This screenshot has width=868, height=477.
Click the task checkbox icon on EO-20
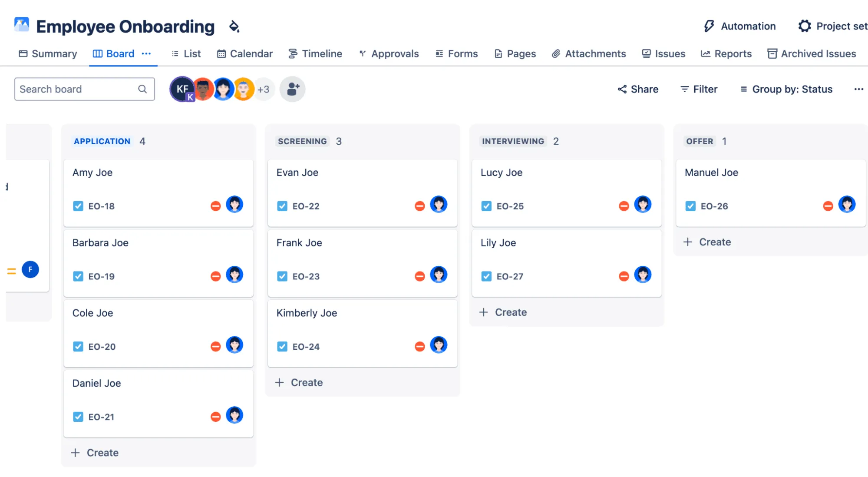(x=78, y=347)
